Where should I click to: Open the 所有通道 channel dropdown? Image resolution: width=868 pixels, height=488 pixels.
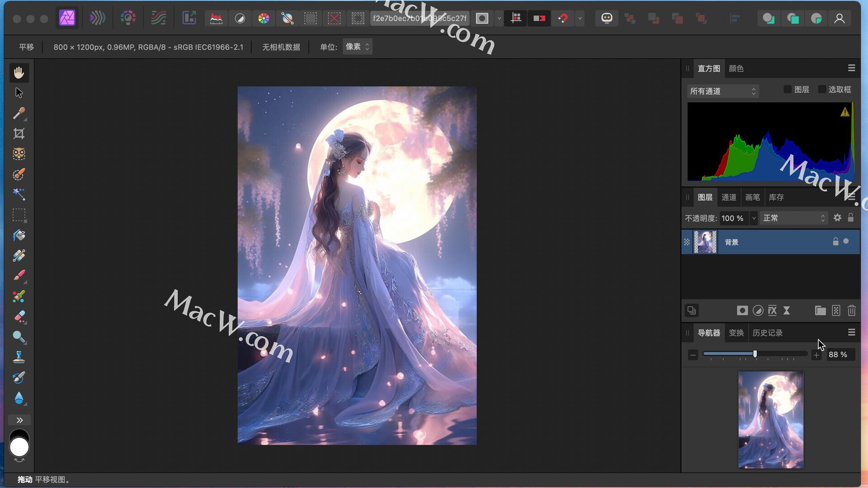(x=722, y=91)
